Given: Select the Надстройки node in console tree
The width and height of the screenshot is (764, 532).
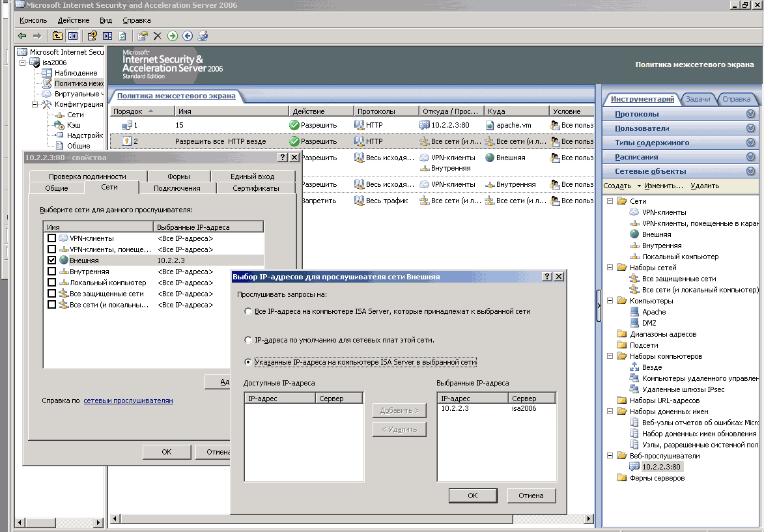Looking at the screenshot, I should click(85, 135).
